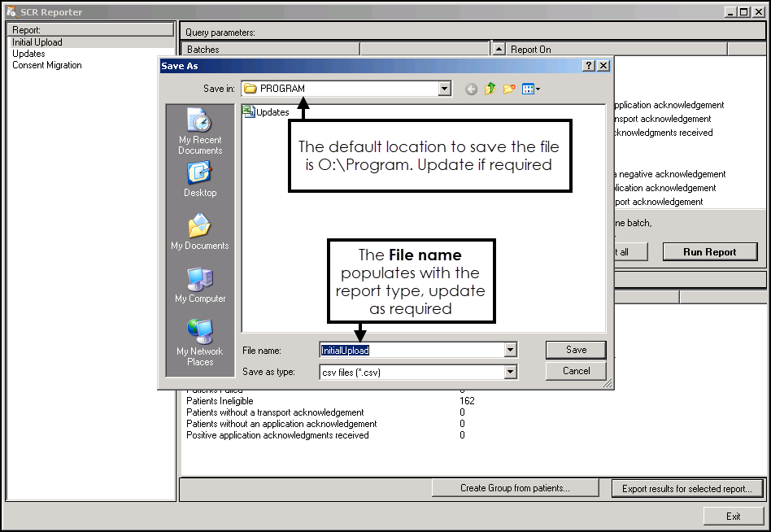Expand the File name dropdown arrow

[x=510, y=351]
